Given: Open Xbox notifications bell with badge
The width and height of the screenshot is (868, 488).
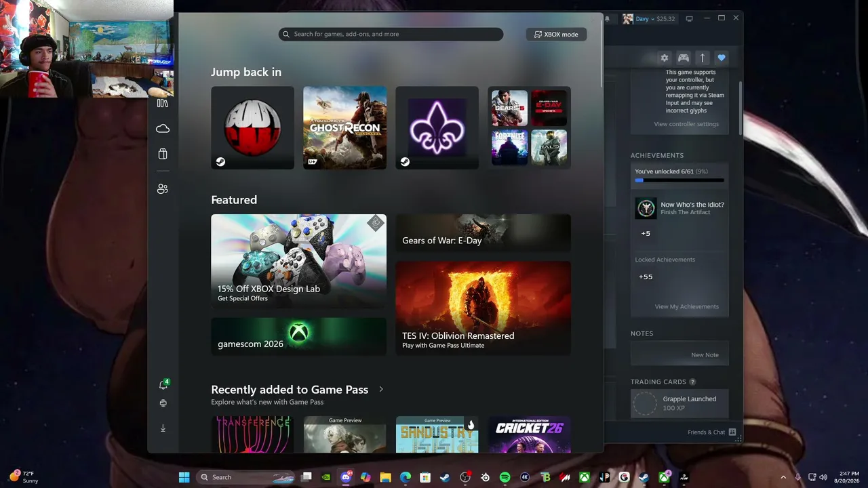Looking at the screenshot, I should (163, 384).
